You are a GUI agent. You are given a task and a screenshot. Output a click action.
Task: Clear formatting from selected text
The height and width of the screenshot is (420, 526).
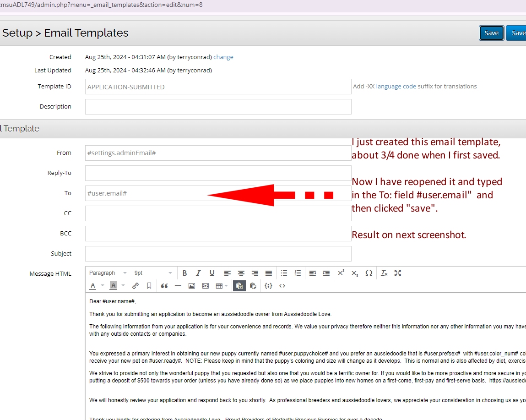tap(384, 273)
